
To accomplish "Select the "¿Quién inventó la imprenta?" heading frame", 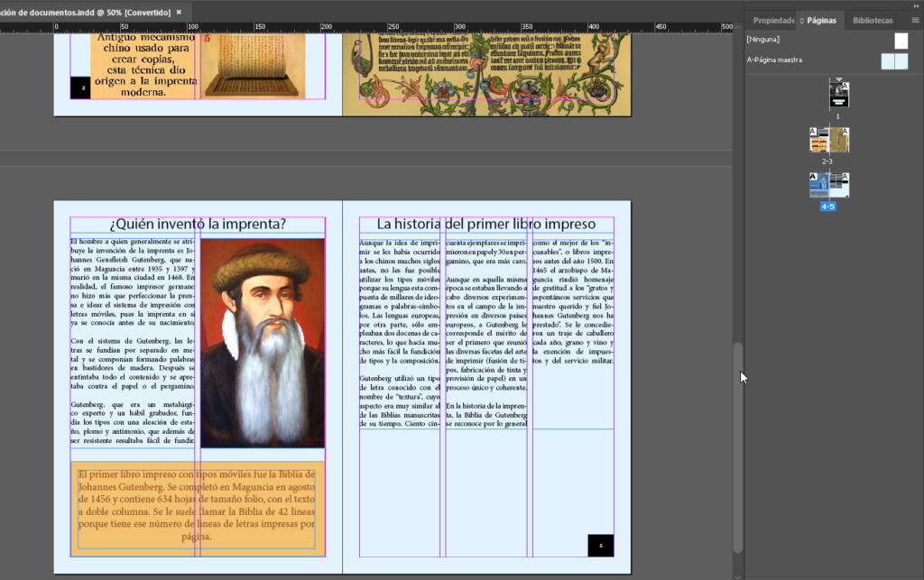I will pos(198,225).
